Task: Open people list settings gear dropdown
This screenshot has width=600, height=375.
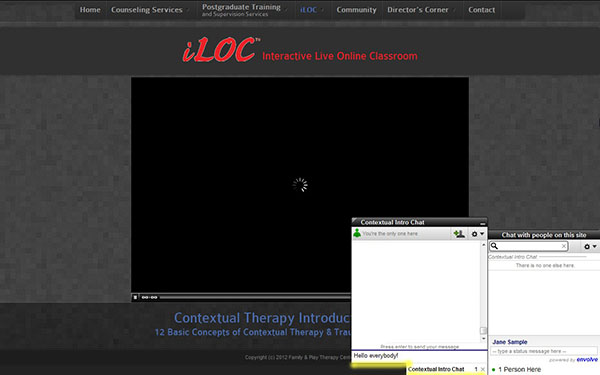Action: pyautogui.click(x=590, y=247)
